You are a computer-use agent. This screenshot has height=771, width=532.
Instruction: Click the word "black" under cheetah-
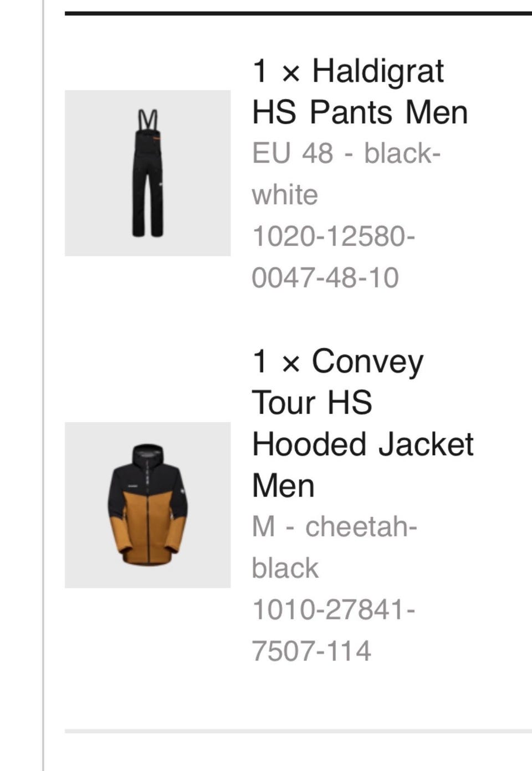[x=285, y=568]
